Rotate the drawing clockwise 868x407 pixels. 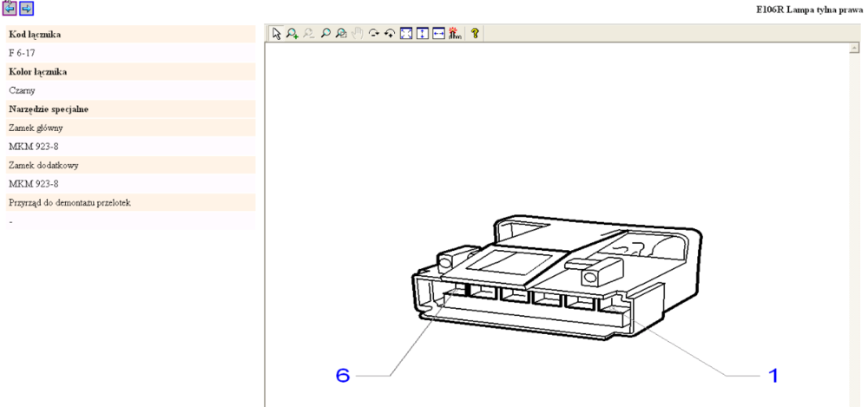tap(374, 33)
